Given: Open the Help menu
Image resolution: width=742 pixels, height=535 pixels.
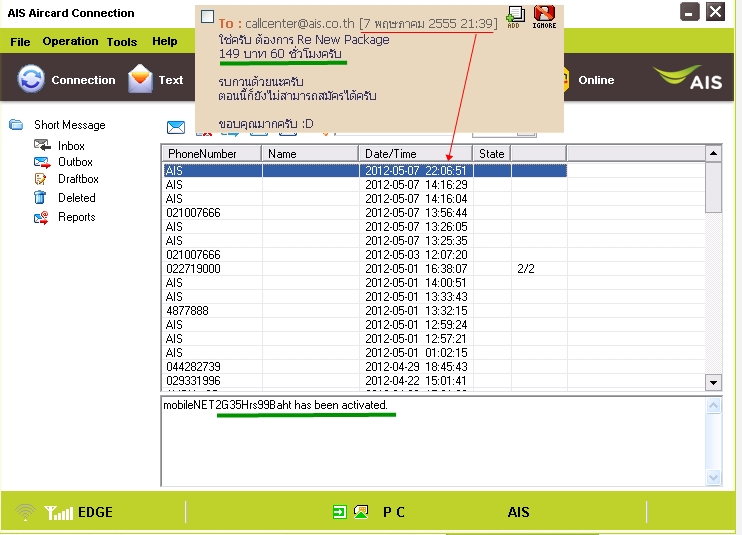Looking at the screenshot, I should (x=165, y=41).
